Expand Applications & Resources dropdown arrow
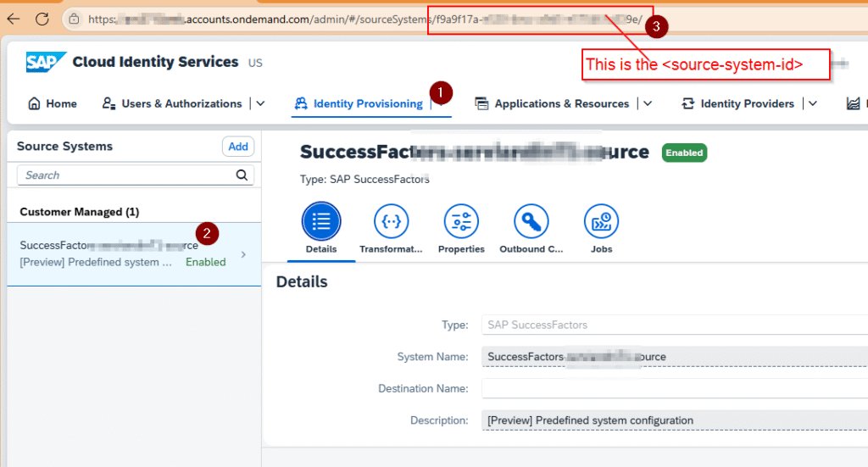This screenshot has width=868, height=467. tap(648, 103)
